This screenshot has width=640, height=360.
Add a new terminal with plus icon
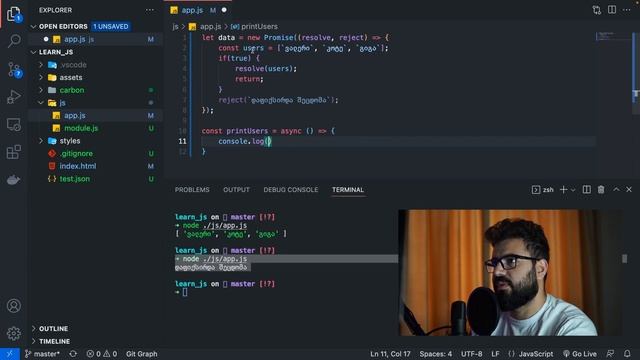[563, 189]
